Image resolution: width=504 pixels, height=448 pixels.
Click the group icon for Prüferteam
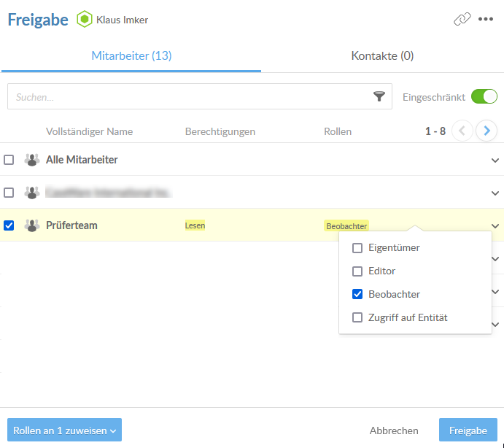[x=32, y=225]
